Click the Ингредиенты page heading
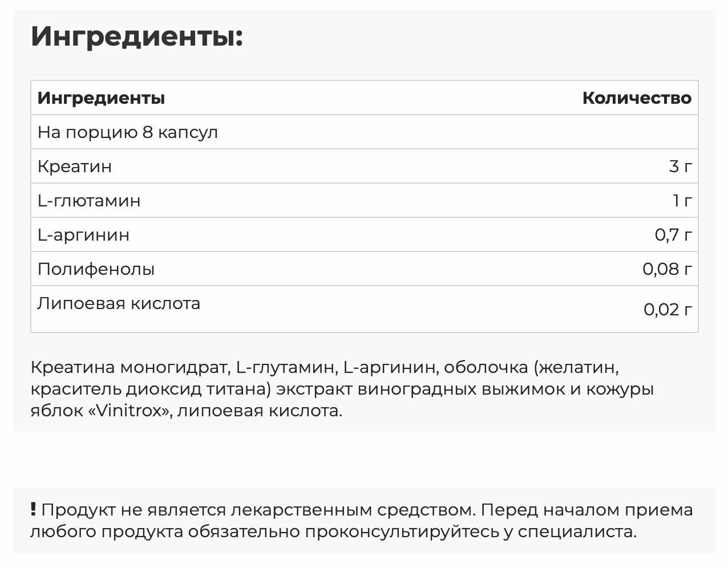The height and width of the screenshot is (568, 728). tap(137, 36)
